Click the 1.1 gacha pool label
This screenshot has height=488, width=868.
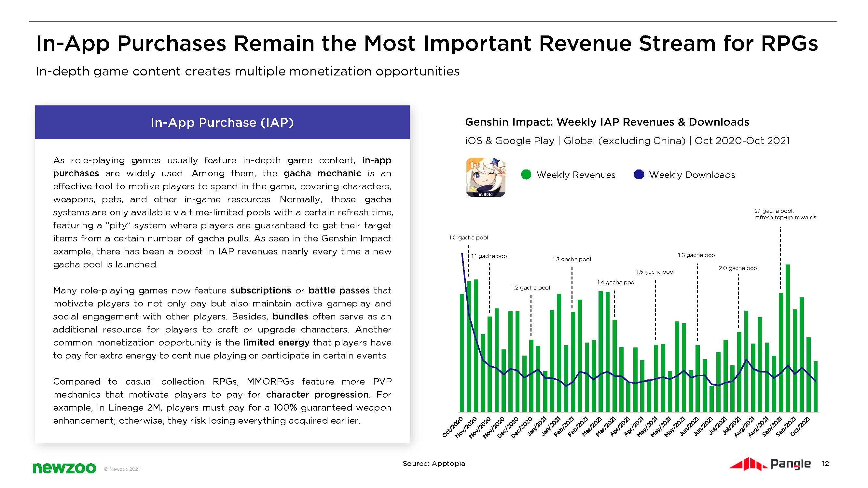pyautogui.click(x=489, y=256)
